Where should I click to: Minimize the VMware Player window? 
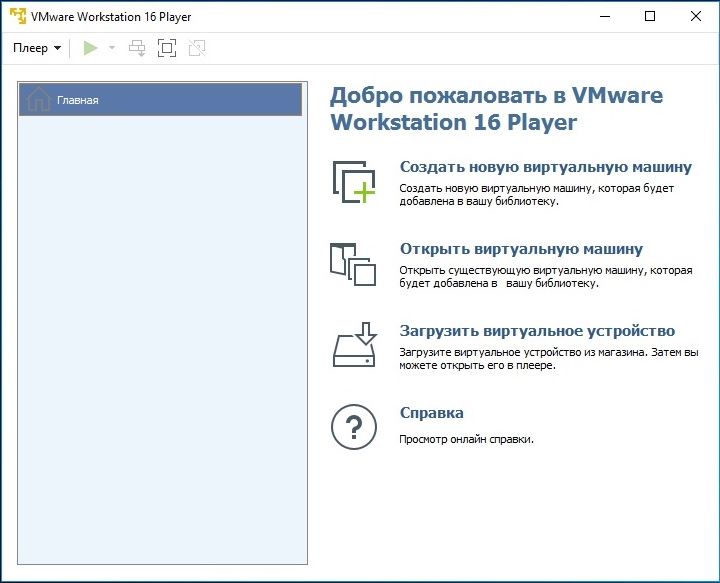(605, 17)
